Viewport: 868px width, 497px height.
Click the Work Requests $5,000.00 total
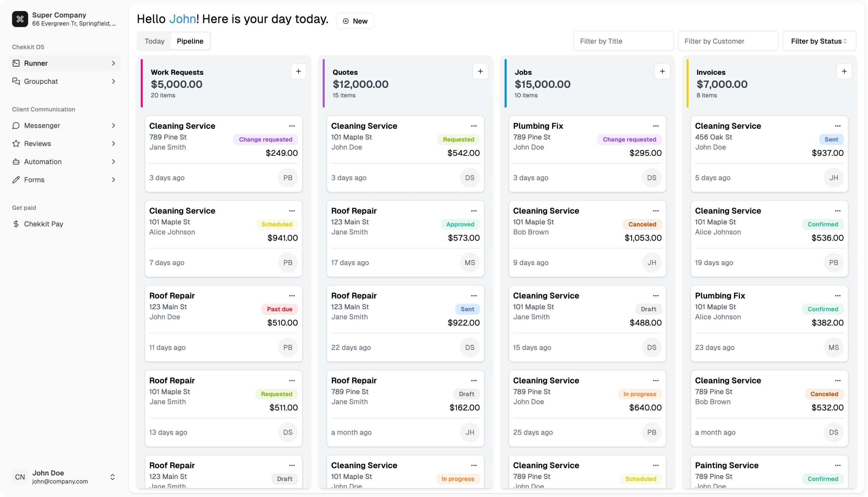point(177,84)
